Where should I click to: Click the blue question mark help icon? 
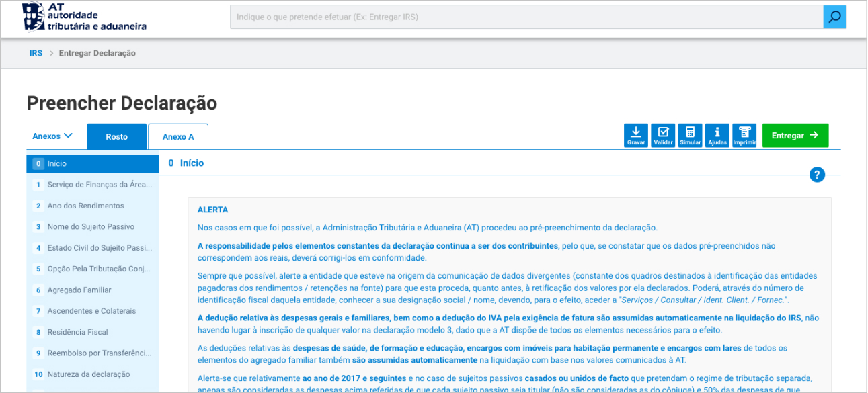click(817, 175)
